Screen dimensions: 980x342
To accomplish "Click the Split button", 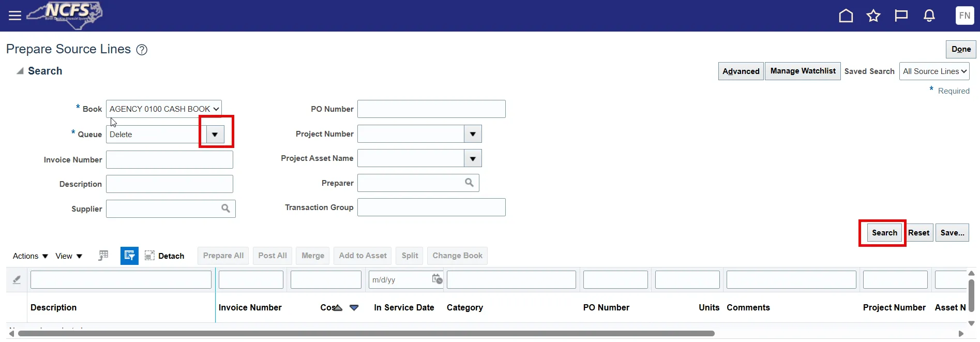I will click(x=410, y=256).
